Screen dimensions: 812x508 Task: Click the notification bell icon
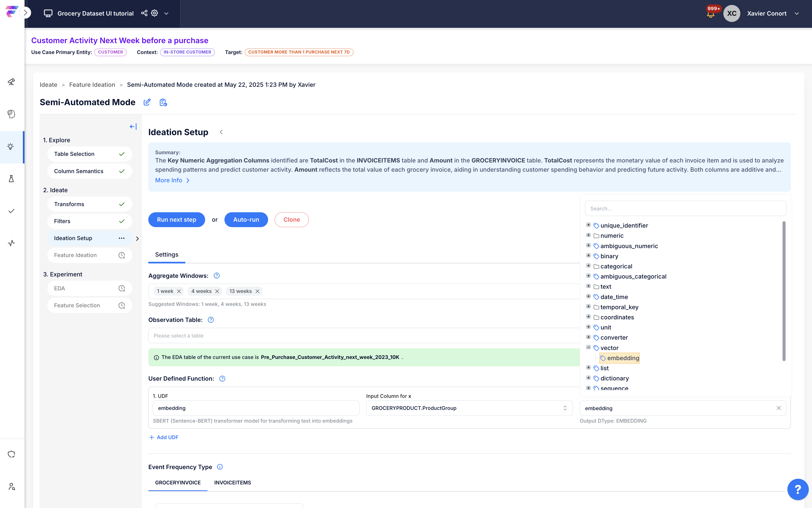tap(711, 14)
